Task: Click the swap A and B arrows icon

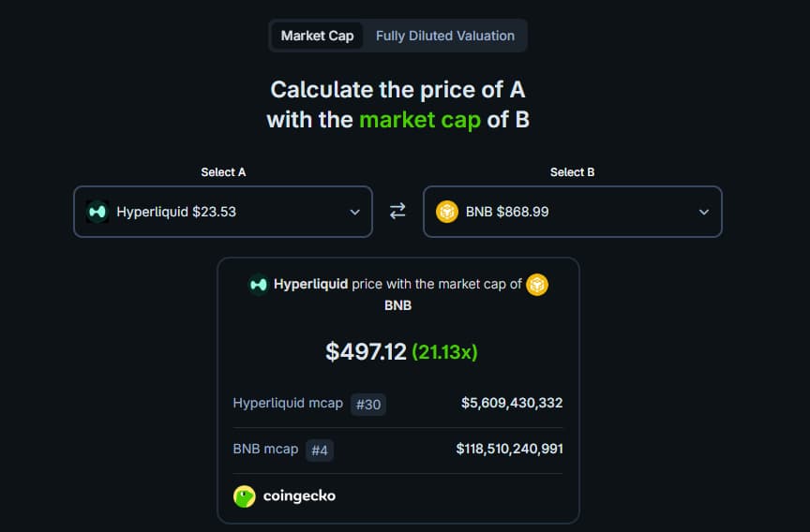Action: point(397,212)
